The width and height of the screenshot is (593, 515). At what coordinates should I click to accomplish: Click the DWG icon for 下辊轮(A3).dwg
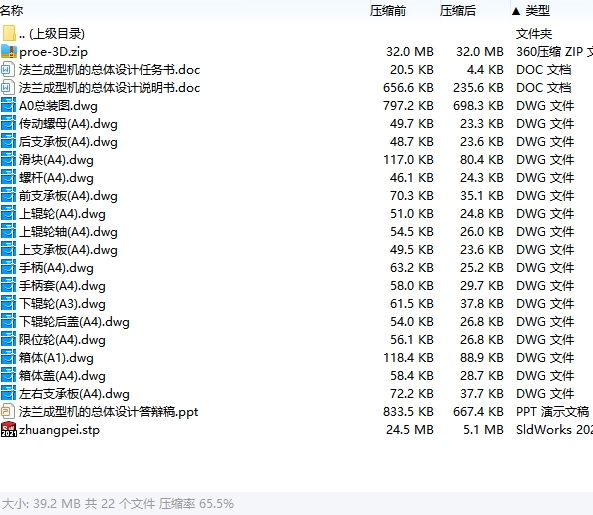pyautogui.click(x=8, y=304)
